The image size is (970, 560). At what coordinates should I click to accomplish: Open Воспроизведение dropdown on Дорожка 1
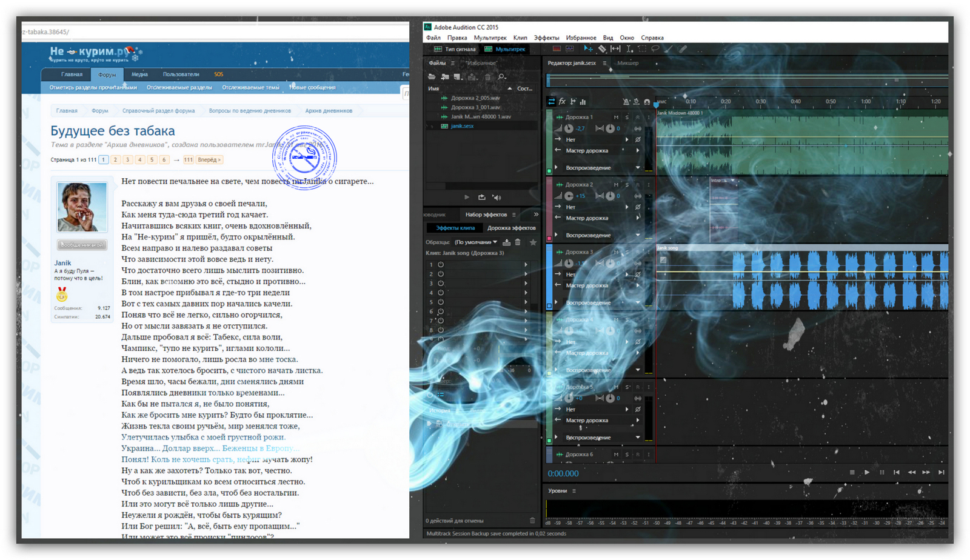pos(637,168)
